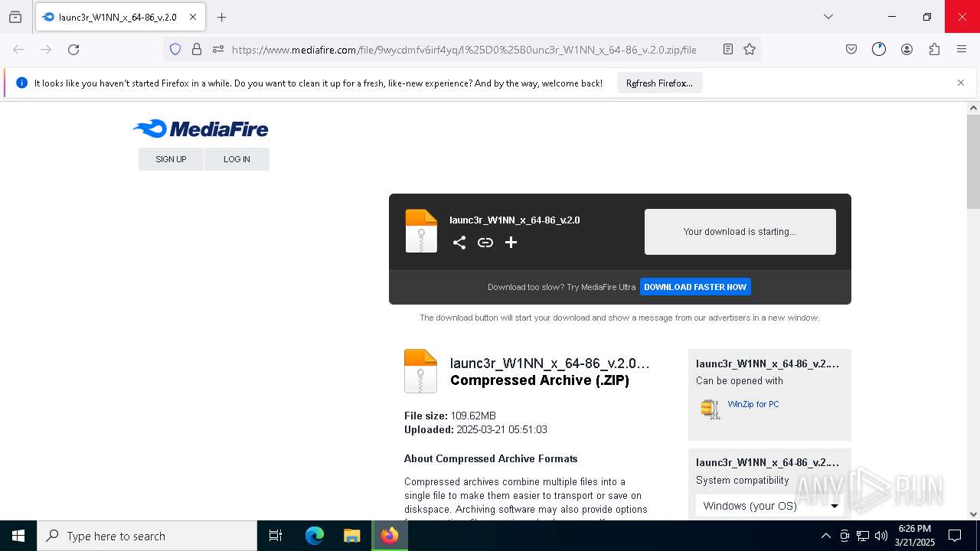Image resolution: width=980 pixels, height=551 pixels.
Task: Open the notification center icon
Action: point(955,536)
